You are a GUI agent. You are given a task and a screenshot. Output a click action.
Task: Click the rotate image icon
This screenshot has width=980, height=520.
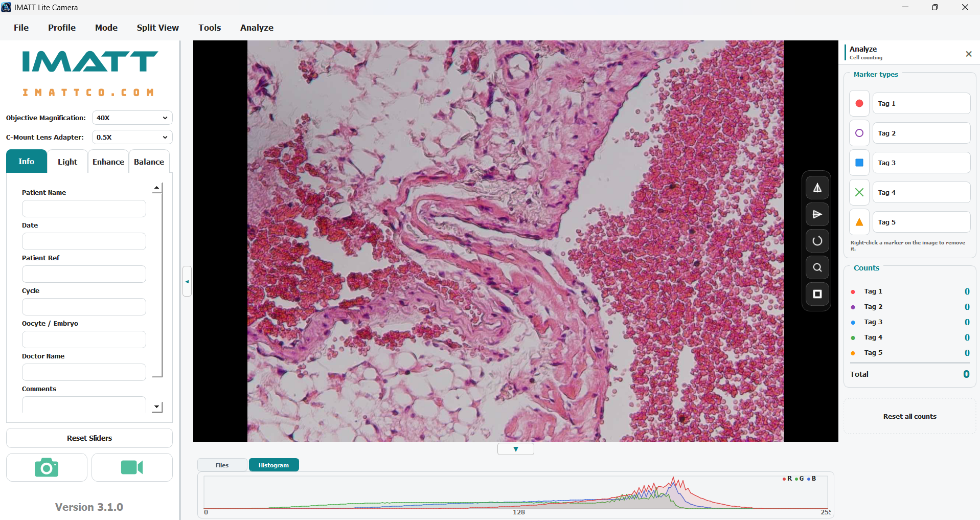click(817, 241)
